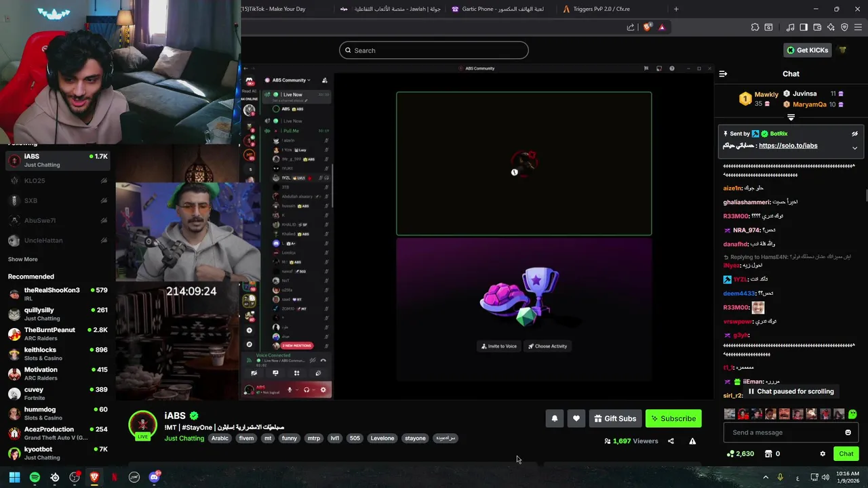
Task: Select the Levelone tag
Action: [x=382, y=439]
